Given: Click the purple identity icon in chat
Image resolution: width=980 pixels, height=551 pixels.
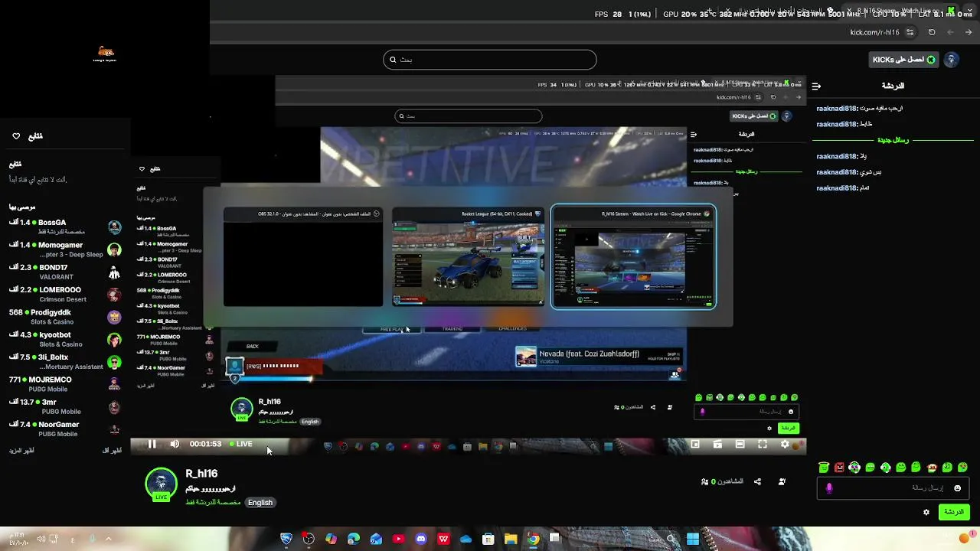Looking at the screenshot, I should tap(829, 488).
